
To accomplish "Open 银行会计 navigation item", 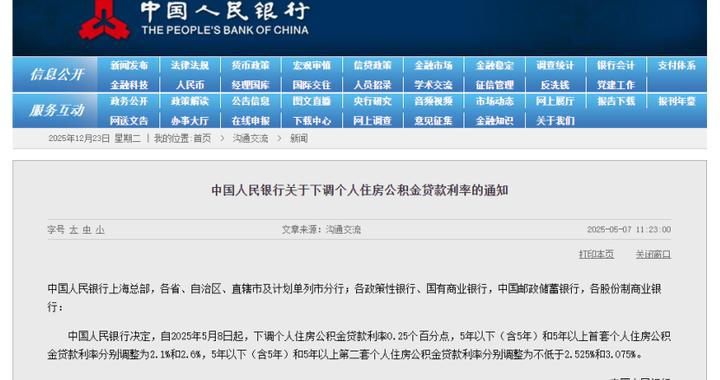I will pyautogui.click(x=616, y=66).
